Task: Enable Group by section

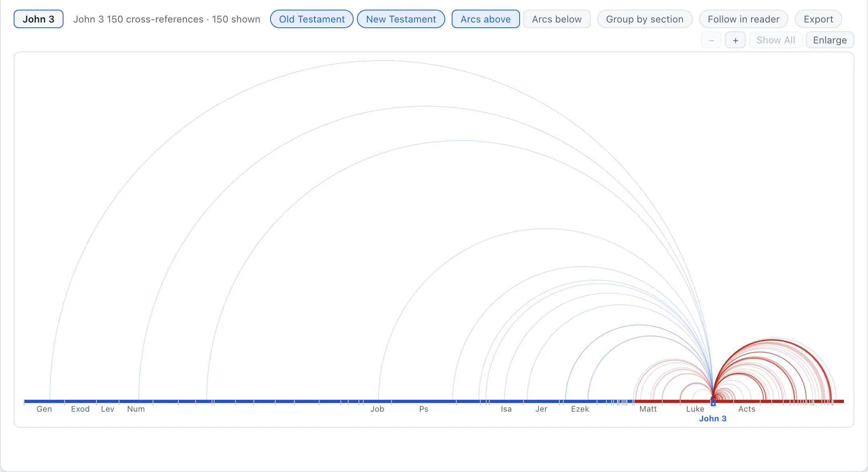Action: [645, 19]
